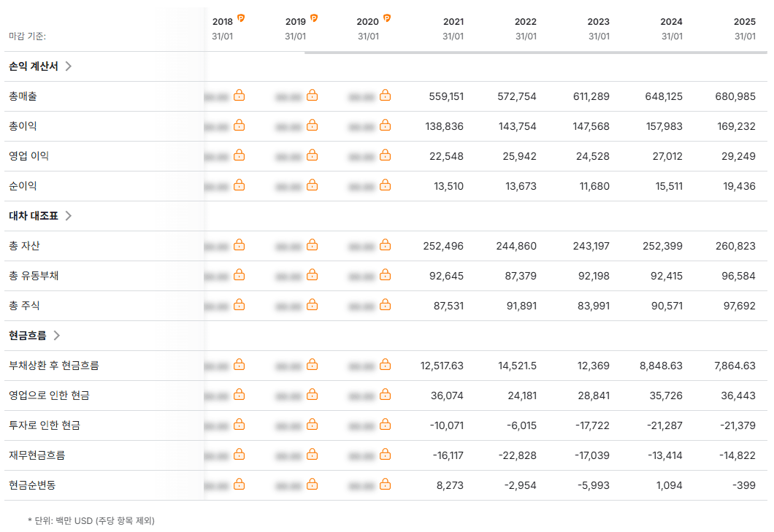Click the 2018 총 주식 lock icon
The width and height of the screenshot is (774, 532).
239,305
